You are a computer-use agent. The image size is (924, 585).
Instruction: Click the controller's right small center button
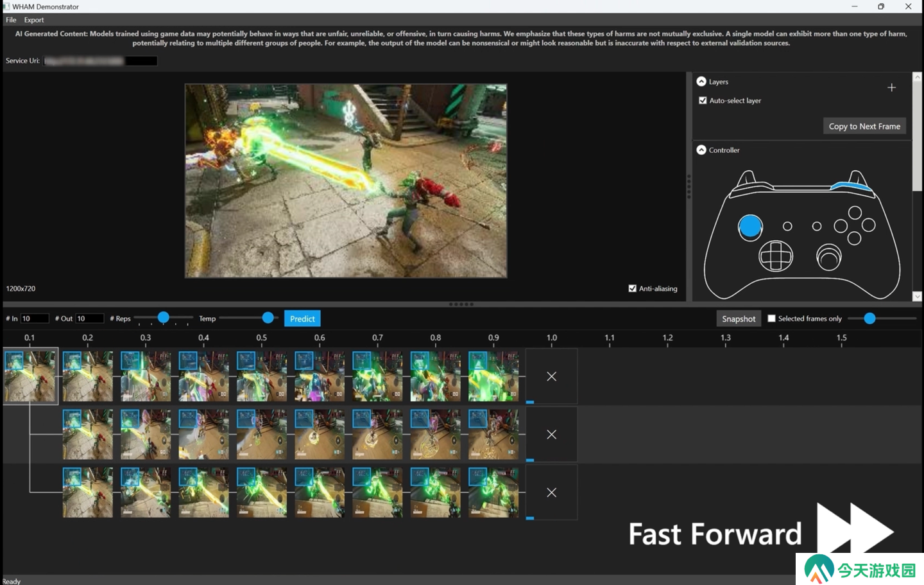pos(817,226)
